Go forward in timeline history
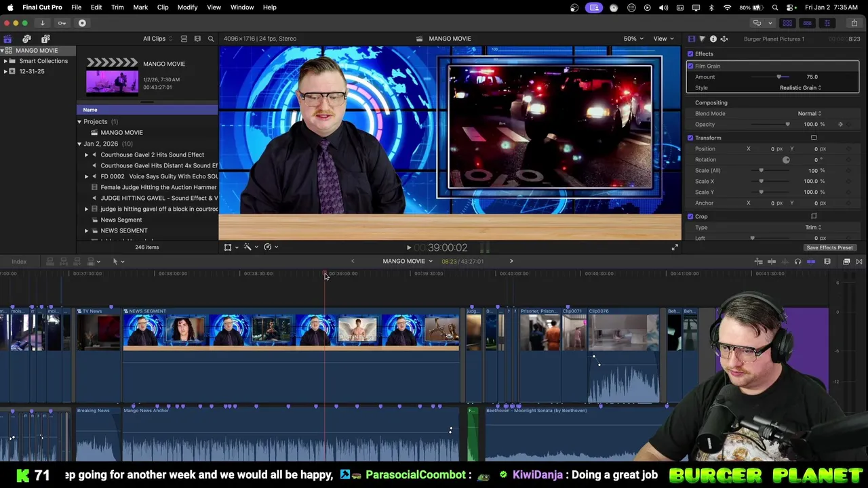This screenshot has width=868, height=488. pos(511,262)
